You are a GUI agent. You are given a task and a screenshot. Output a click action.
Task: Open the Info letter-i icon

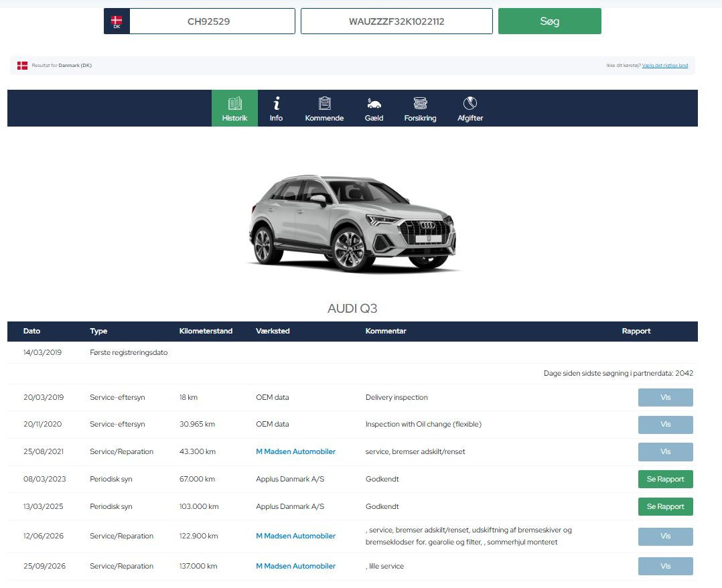tap(276, 108)
